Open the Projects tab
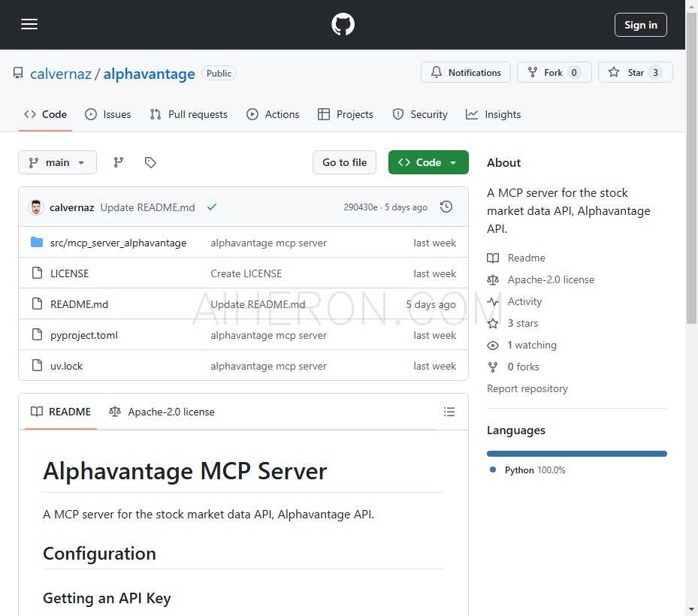Screen dimensions: 698x616 tap(346, 114)
